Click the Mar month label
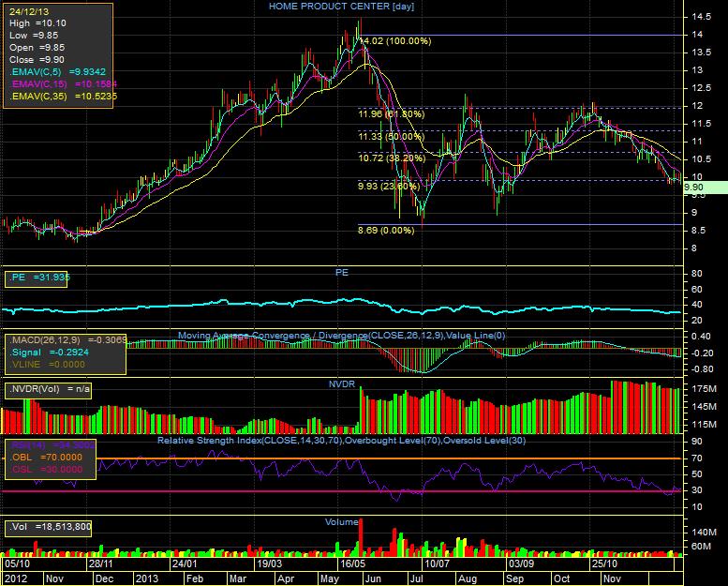Image resolution: width=728 pixels, height=586 pixels. coord(238,578)
